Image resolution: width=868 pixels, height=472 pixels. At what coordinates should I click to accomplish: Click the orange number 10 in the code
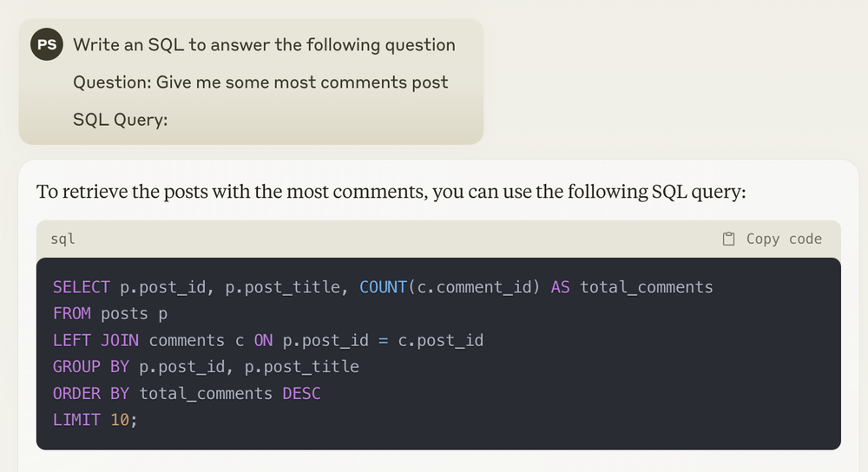point(120,420)
